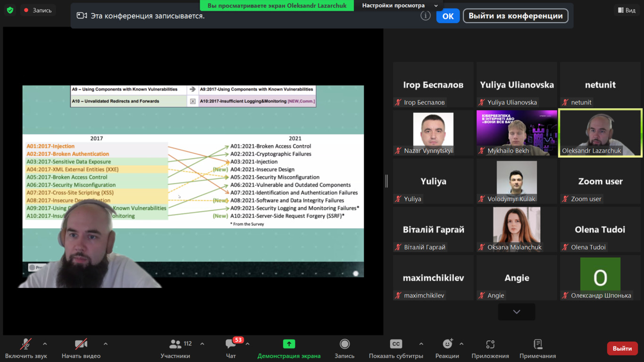Viewport: 644px width, 362px height.
Task: Open the Вид layout menu
Action: tap(627, 10)
